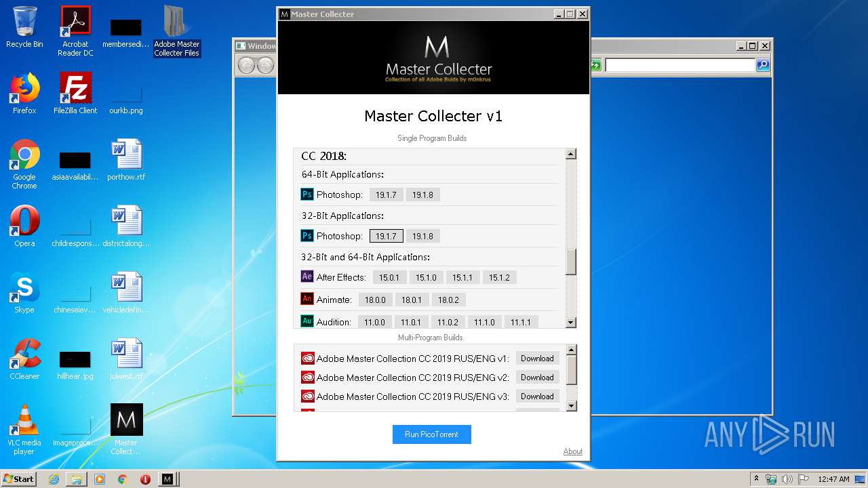Viewport: 868px width, 488px height.
Task: Open the Skype desktop shortcut
Action: click(24, 292)
